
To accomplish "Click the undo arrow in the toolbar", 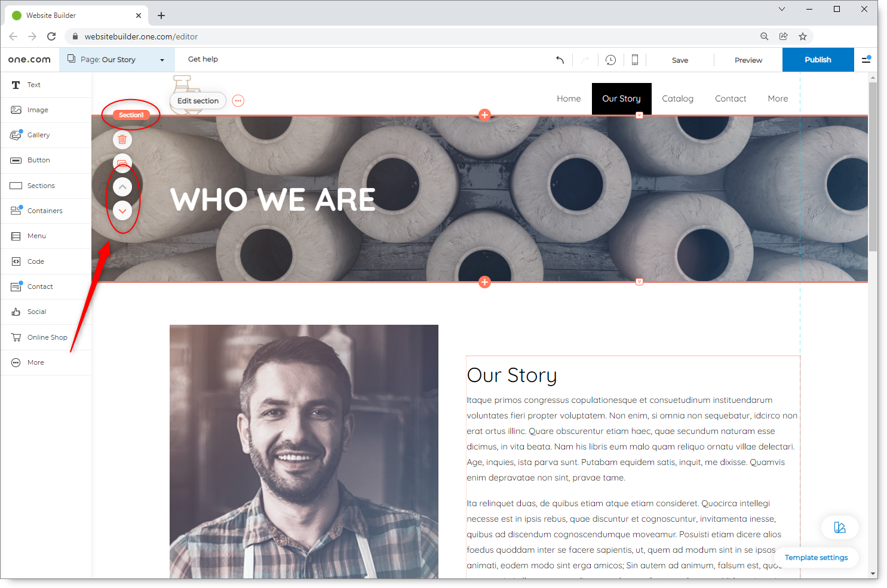I will [x=560, y=60].
